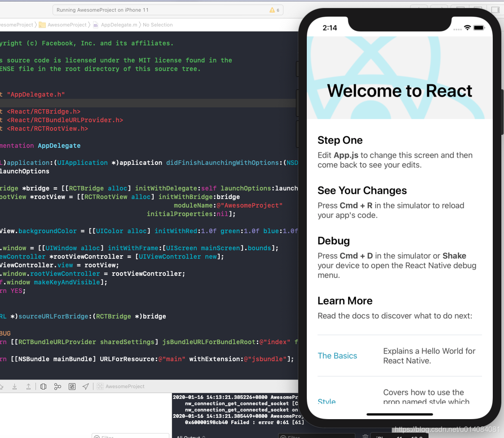Click the sourceURLForBridge method name
The height and width of the screenshot is (438, 504).
[53, 316]
